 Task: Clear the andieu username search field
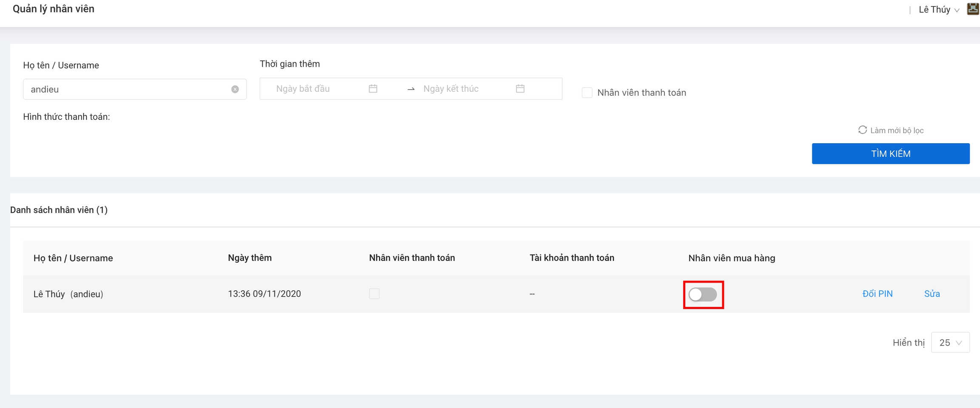point(235,89)
